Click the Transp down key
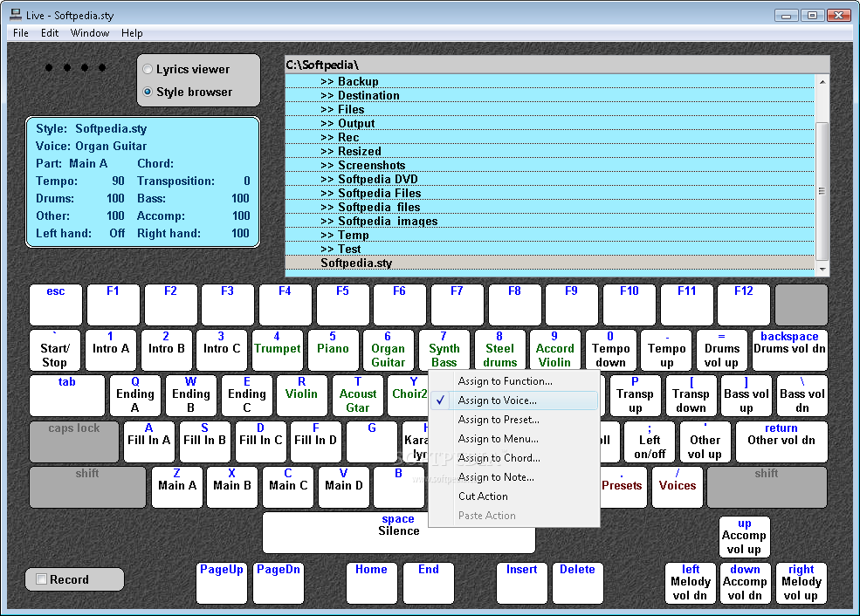Image resolution: width=860 pixels, height=616 pixels. pyautogui.click(x=691, y=395)
